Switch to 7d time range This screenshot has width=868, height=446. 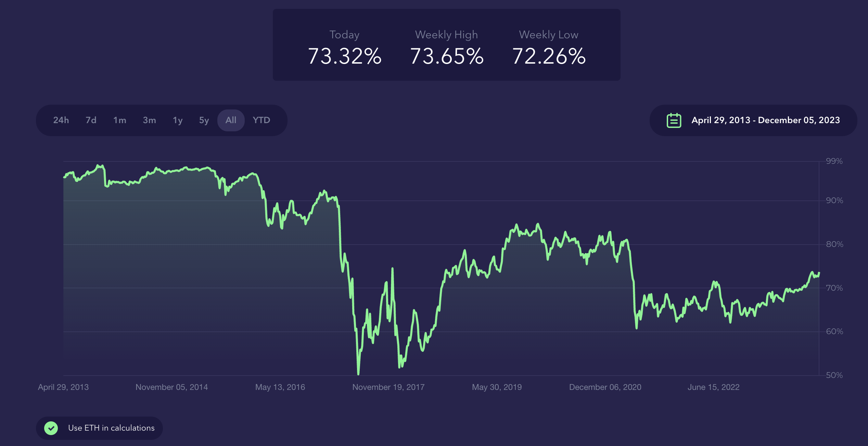click(91, 120)
